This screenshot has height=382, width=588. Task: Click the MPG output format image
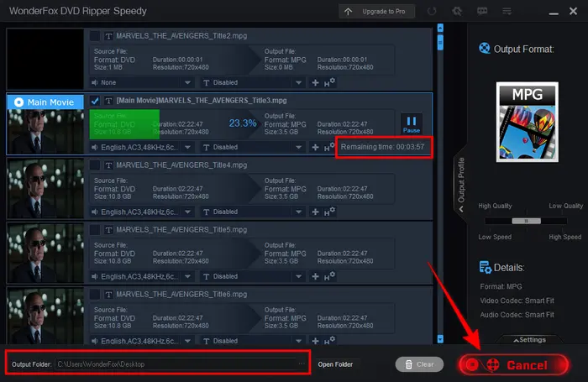[x=528, y=123]
